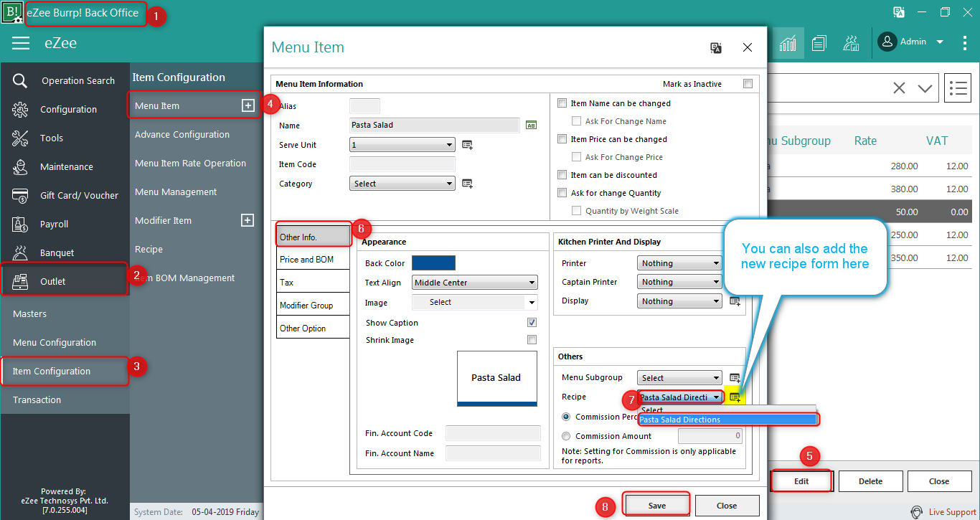Open the hamburger navigation menu
Screen dimensions: 980x520
coord(21,43)
